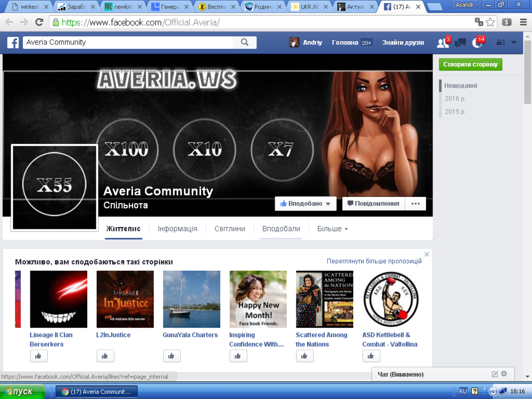Expand the Вподобано dropdown button

(306, 204)
